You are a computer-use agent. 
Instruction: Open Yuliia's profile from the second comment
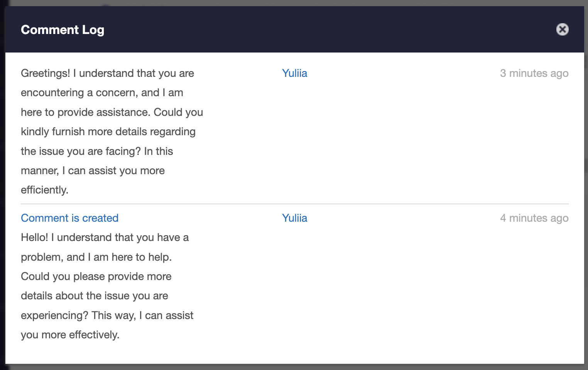pos(294,218)
